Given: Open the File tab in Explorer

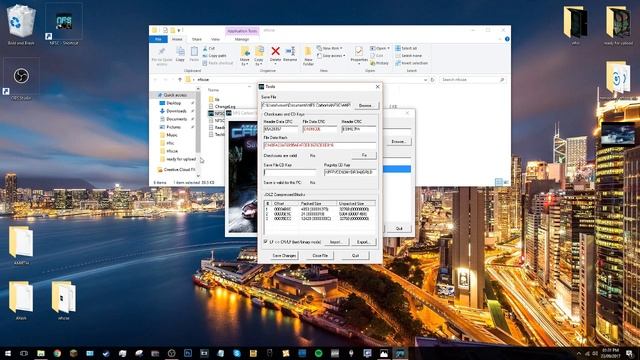Looking at the screenshot, I should tap(158, 39).
